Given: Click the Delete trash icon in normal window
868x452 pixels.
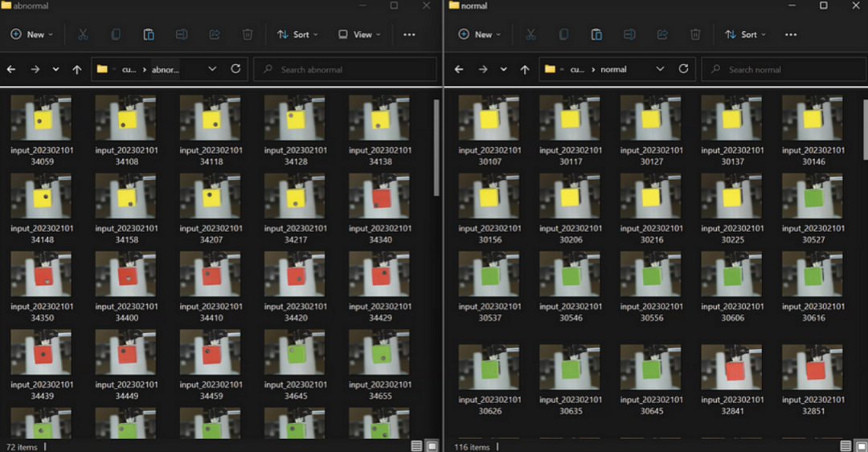Looking at the screenshot, I should click(x=695, y=35).
